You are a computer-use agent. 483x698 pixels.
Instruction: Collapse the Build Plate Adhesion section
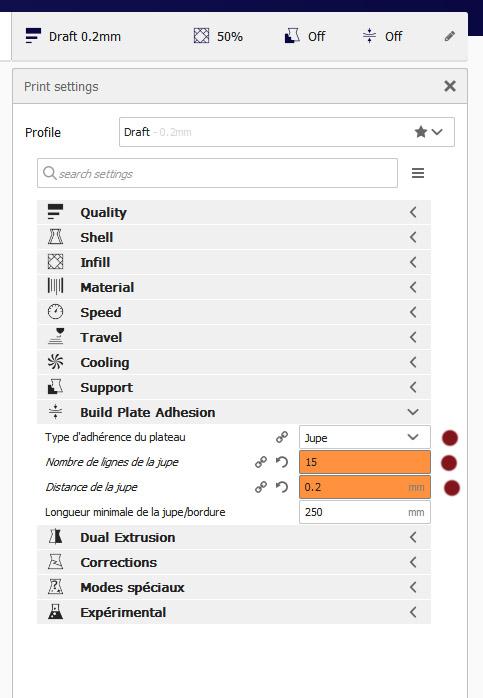click(x=234, y=412)
